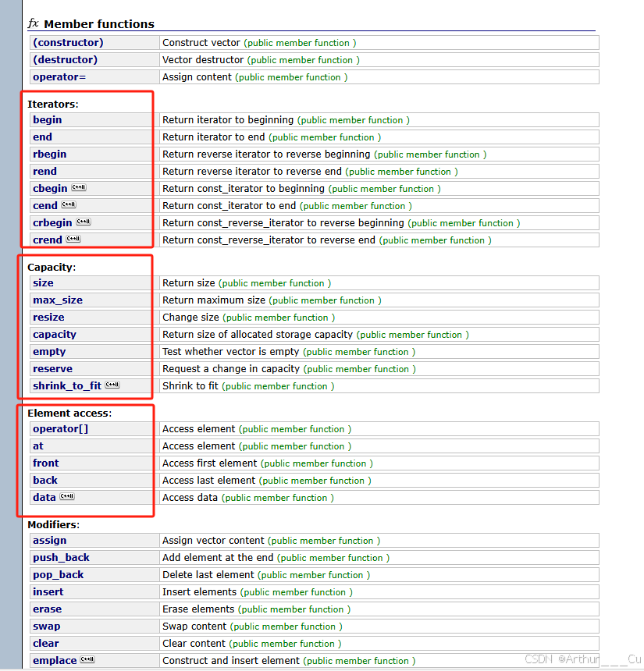Open the (destructor) link

click(65, 60)
